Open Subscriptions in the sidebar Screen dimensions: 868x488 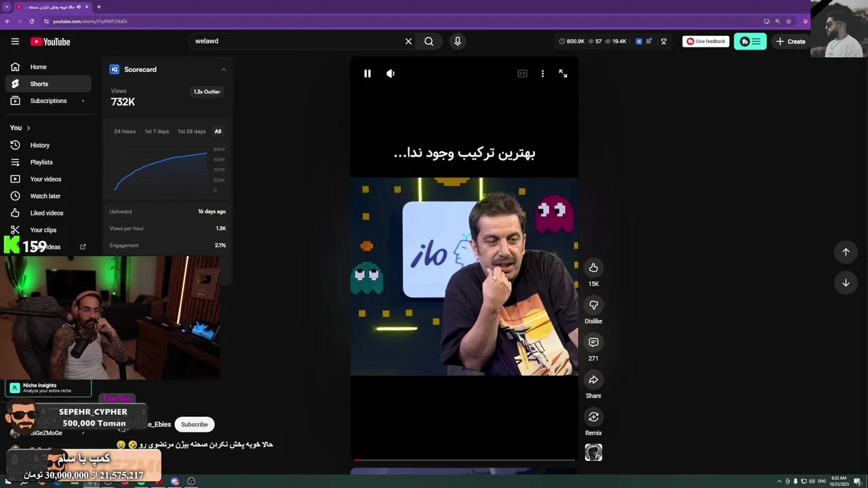click(x=47, y=101)
